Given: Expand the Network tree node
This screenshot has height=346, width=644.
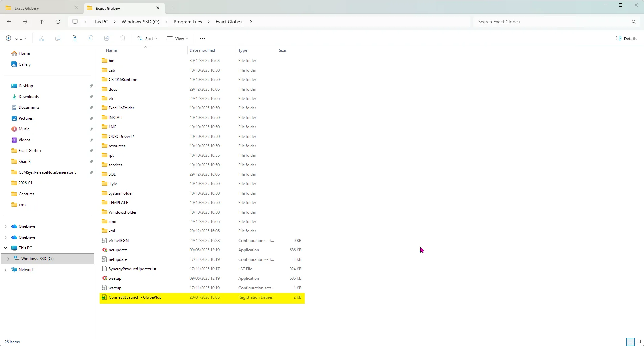Looking at the screenshot, I should click(6, 270).
